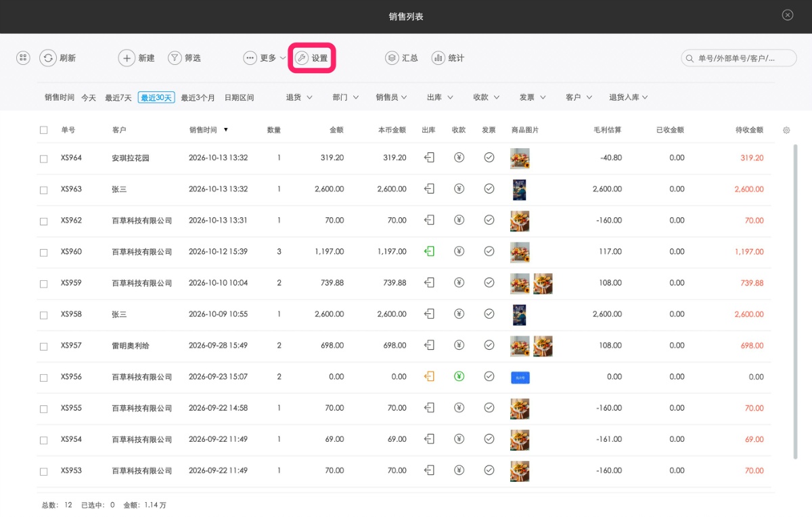Click the 出库 icon for XS958

(x=429, y=314)
